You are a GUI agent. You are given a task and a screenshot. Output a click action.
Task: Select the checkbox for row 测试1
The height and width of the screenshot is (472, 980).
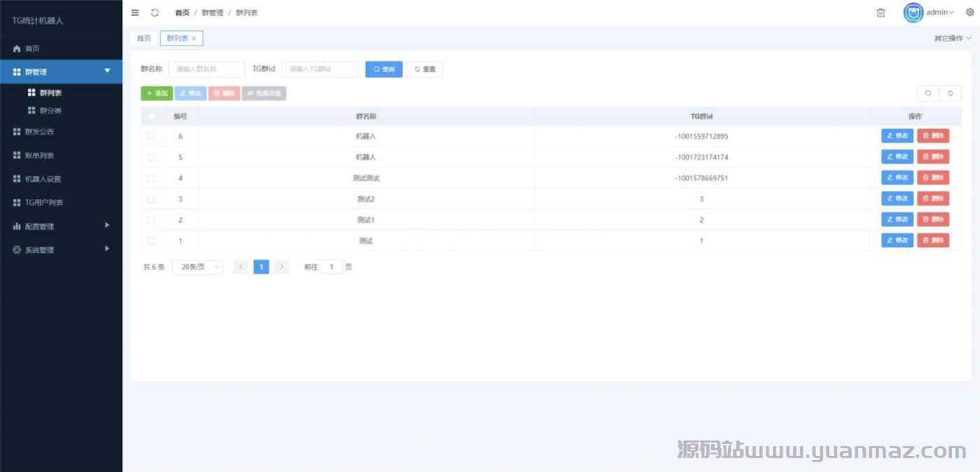pos(151,220)
